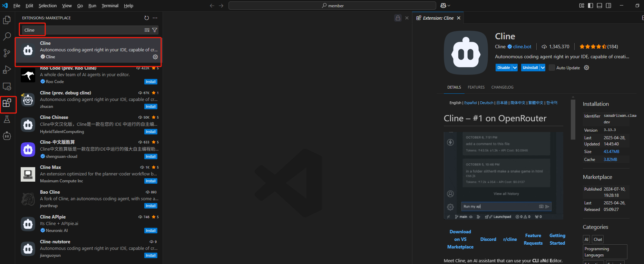Disable the Cline extension
Image resolution: width=644 pixels, height=264 pixels.
coord(504,68)
